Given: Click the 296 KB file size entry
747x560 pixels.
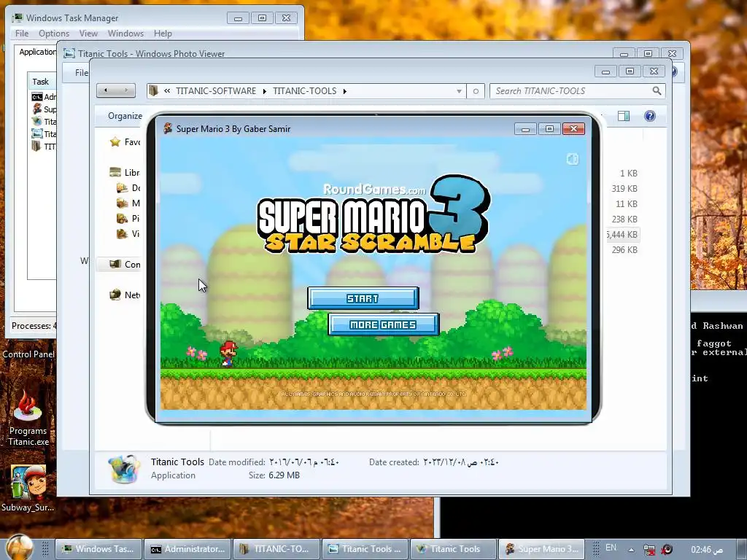Looking at the screenshot, I should click(x=624, y=250).
